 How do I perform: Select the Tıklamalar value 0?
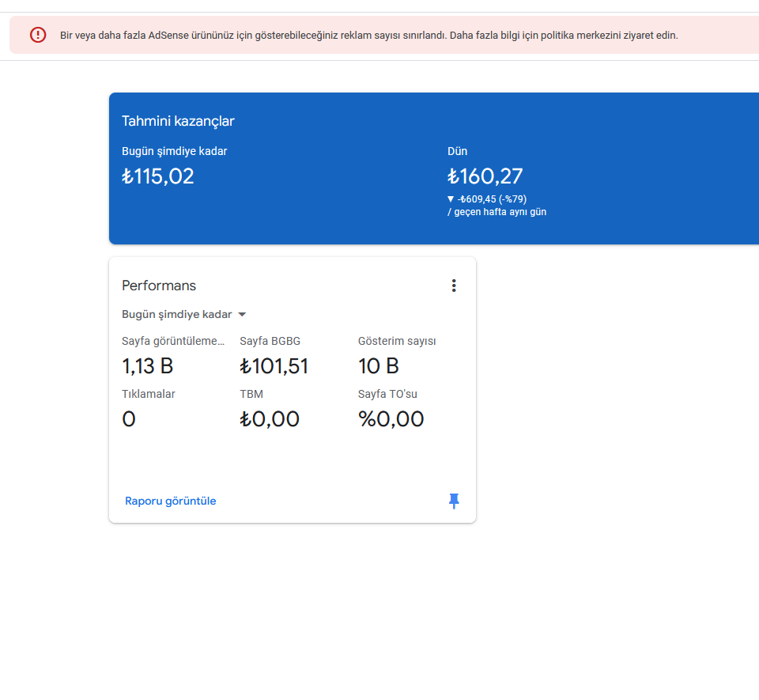click(129, 419)
